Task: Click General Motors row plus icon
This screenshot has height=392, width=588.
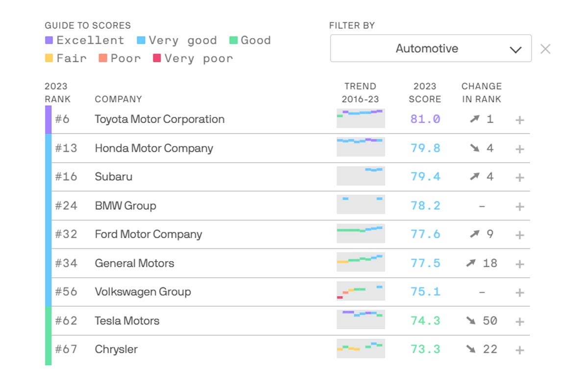Action: click(520, 264)
